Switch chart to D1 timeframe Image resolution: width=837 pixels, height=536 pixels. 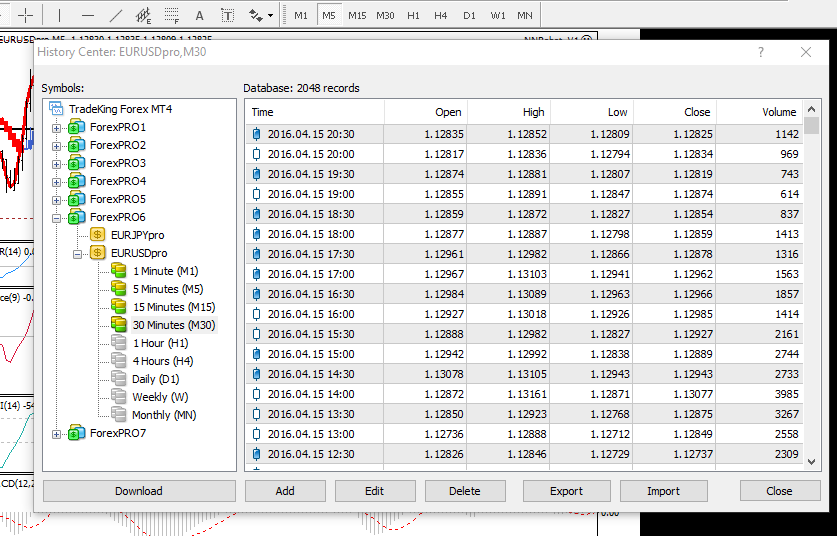(x=469, y=15)
